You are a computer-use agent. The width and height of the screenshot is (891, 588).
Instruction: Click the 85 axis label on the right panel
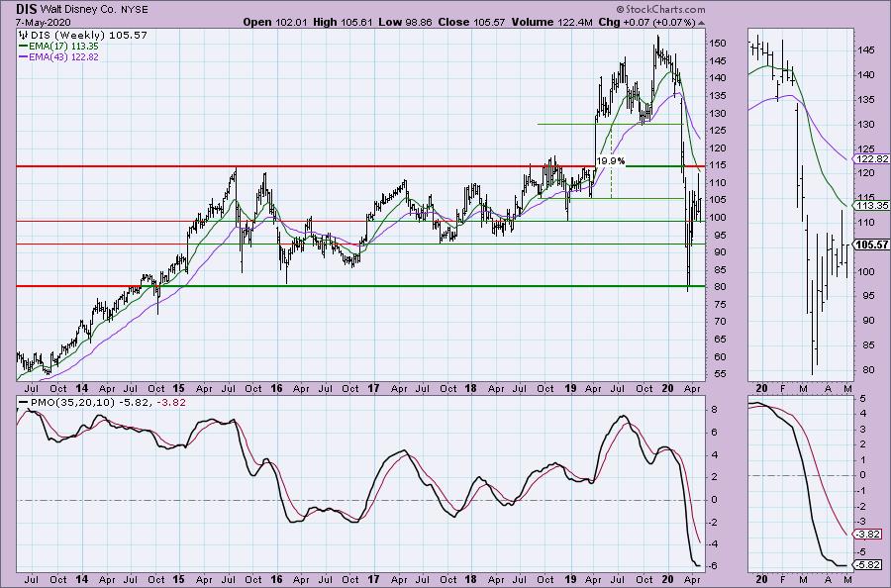pos(866,344)
